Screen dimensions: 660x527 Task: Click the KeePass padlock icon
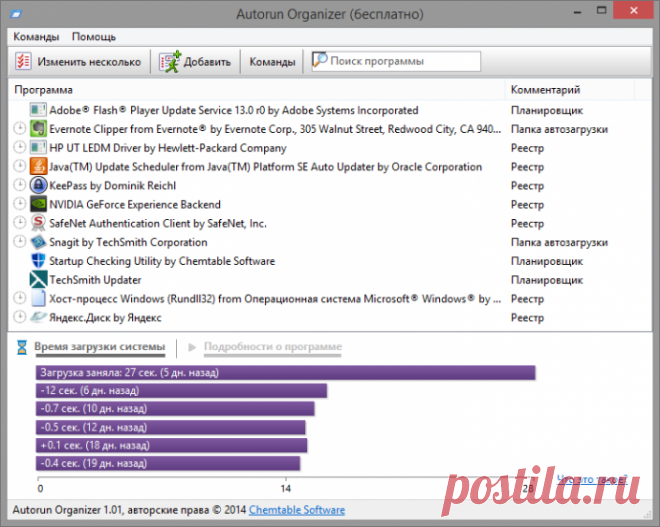click(38, 185)
